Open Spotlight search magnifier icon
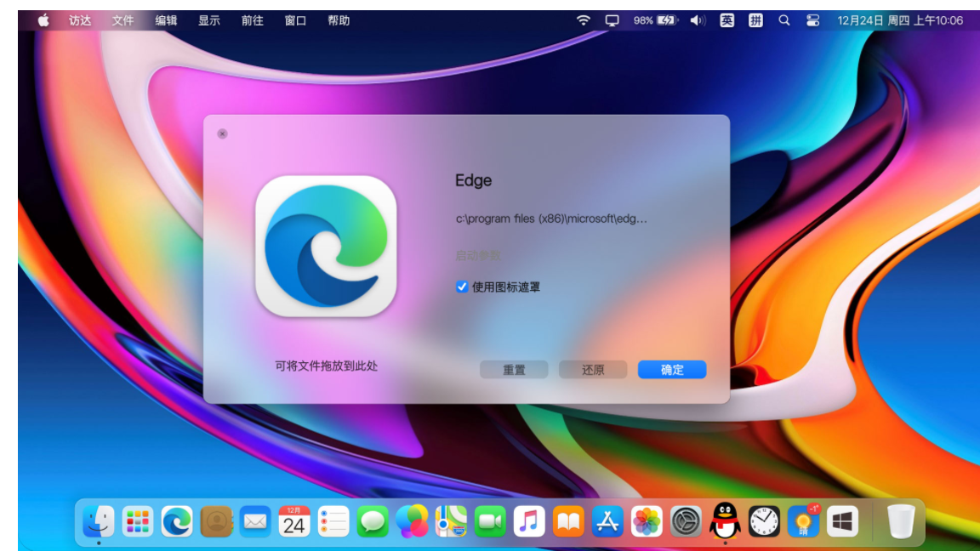This screenshot has height=551, width=980. [x=783, y=20]
